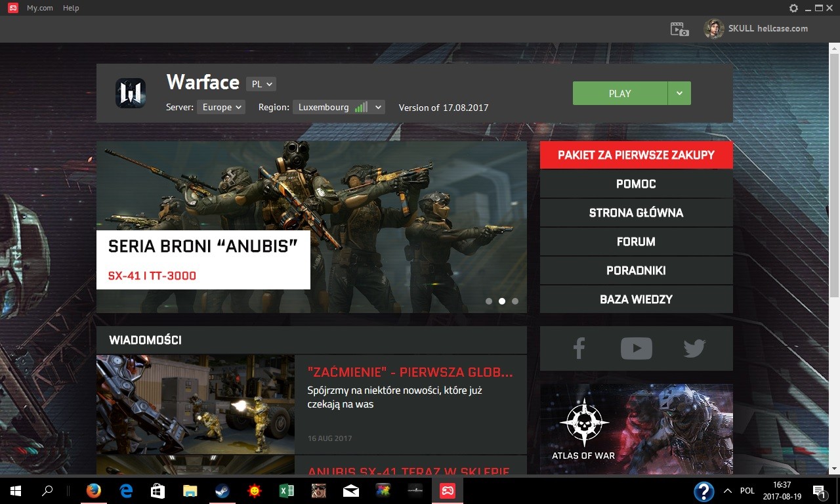The width and height of the screenshot is (840, 504).
Task: Click the SX-41 i TT-3000 banner subtitle
Action: (152, 276)
